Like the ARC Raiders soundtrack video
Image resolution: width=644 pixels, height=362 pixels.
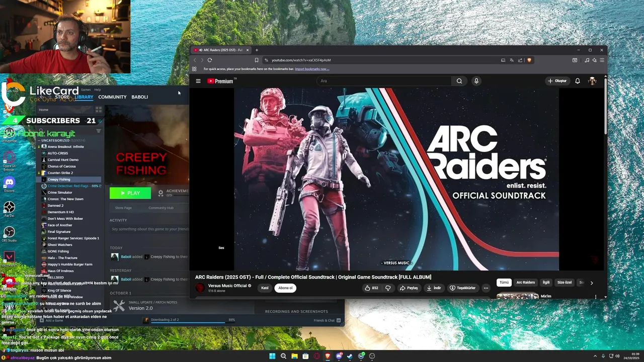(x=372, y=288)
